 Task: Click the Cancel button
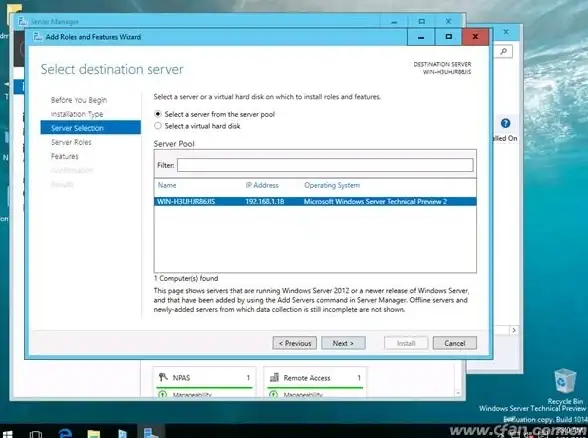455,343
